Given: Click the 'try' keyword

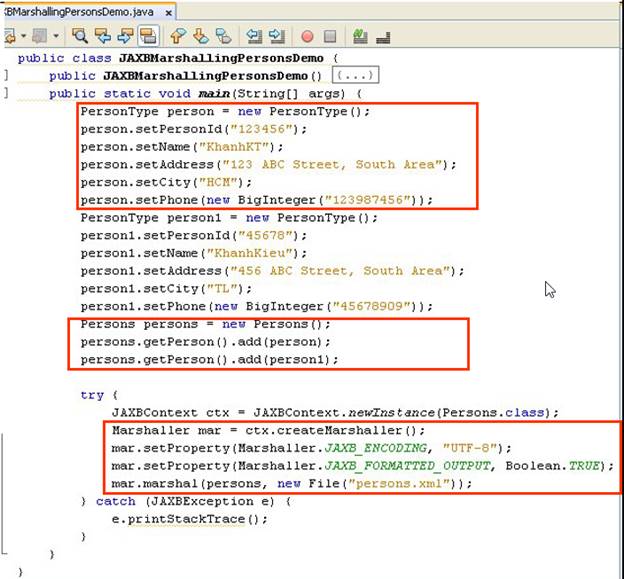Looking at the screenshot, I should [x=92, y=395].
